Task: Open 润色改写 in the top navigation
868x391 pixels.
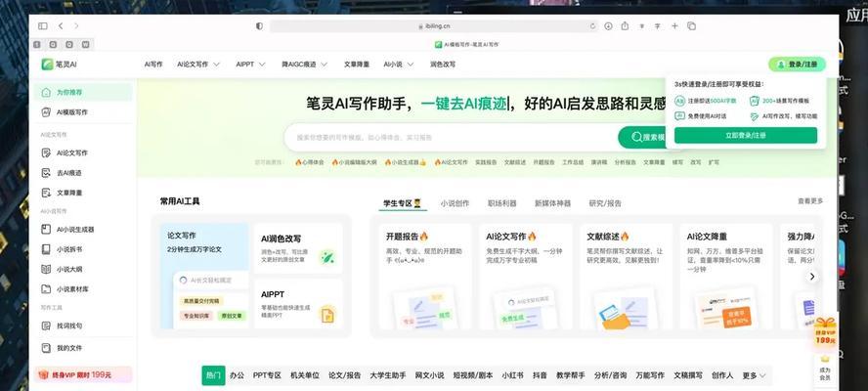Action: (x=443, y=65)
